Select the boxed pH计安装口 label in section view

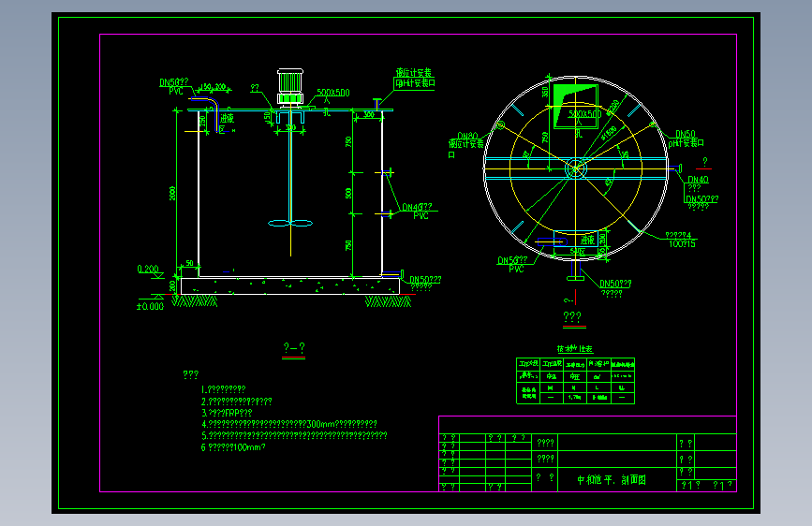pos(415,83)
